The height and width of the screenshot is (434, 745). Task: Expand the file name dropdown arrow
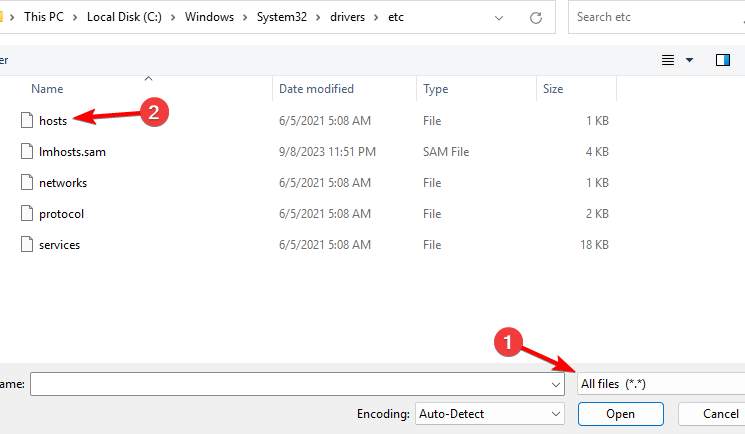pos(556,384)
